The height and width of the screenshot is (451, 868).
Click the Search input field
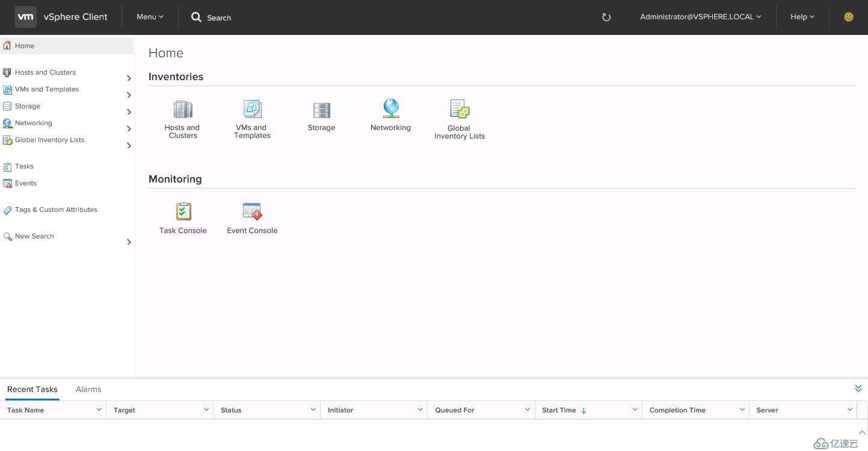(219, 17)
